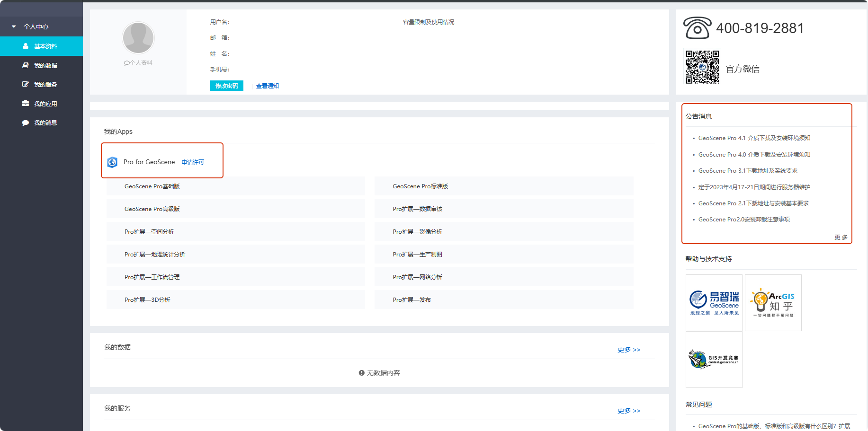Open 更多 >> in 我的数据 section

click(629, 350)
